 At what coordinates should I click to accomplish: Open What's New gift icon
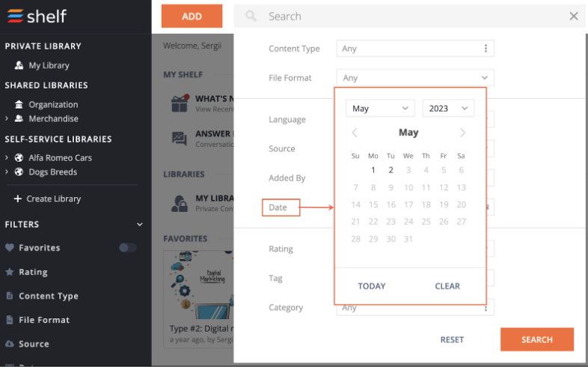coord(180,104)
